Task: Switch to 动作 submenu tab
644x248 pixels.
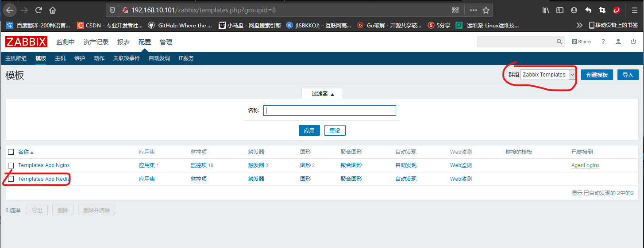Action: [99, 58]
